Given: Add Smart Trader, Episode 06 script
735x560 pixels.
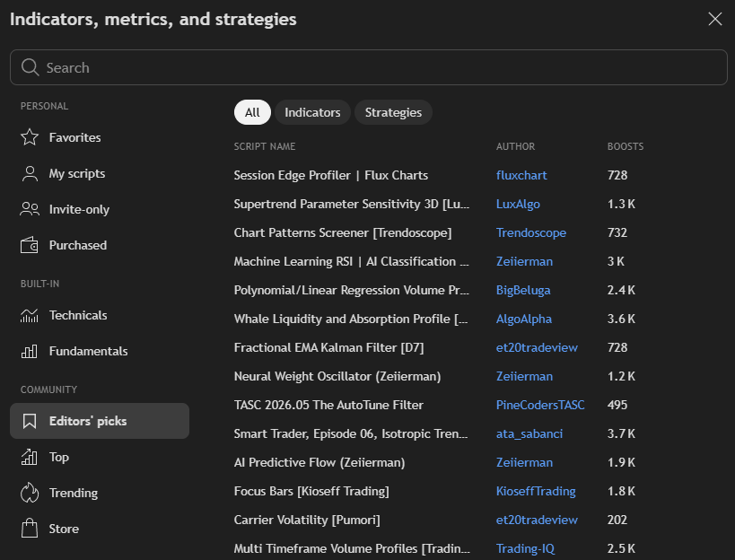Looking at the screenshot, I should click(x=351, y=434).
